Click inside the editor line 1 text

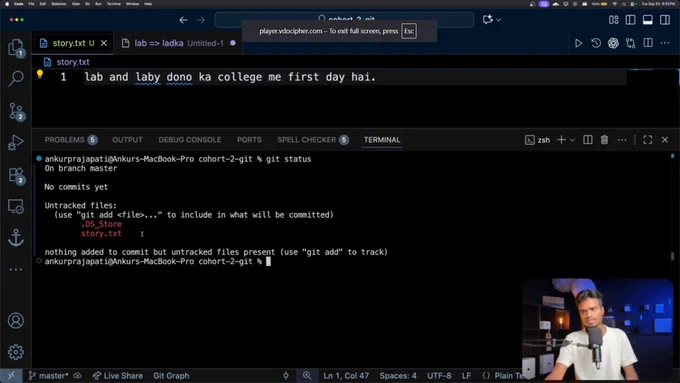(x=230, y=77)
